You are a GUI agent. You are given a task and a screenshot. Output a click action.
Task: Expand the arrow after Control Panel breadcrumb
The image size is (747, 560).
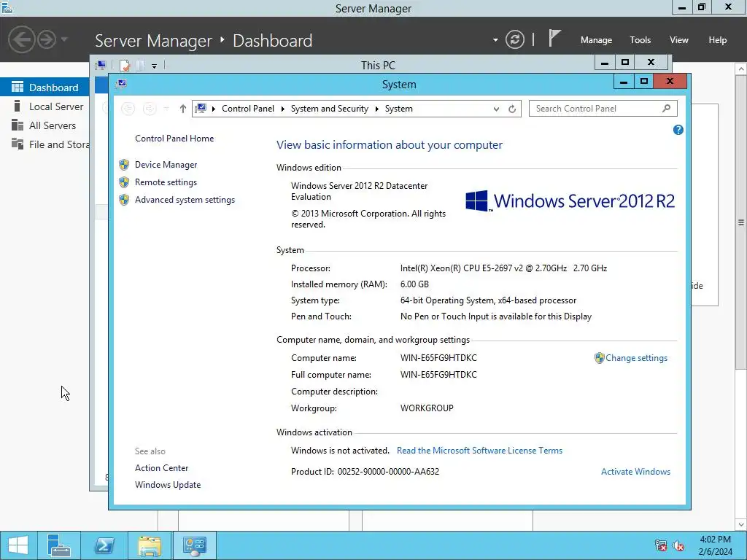pyautogui.click(x=282, y=109)
